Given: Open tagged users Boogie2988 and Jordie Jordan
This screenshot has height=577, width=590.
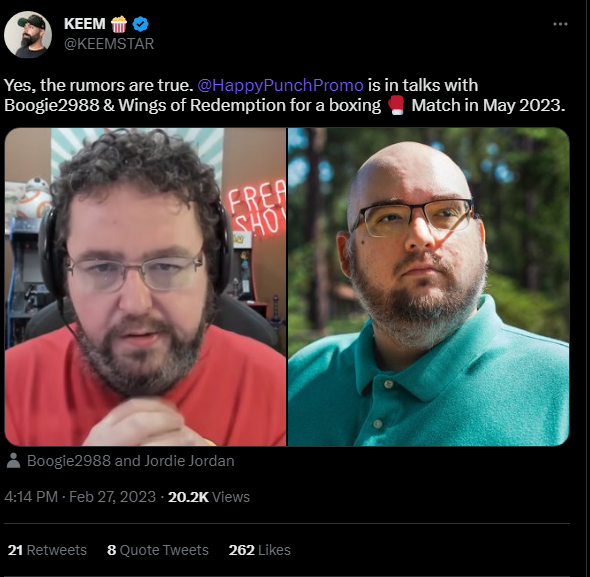Looking at the screenshot, I should click(x=131, y=461).
